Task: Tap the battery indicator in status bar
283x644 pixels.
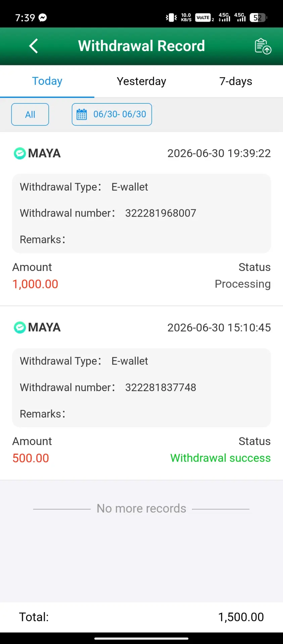Action: [x=258, y=17]
